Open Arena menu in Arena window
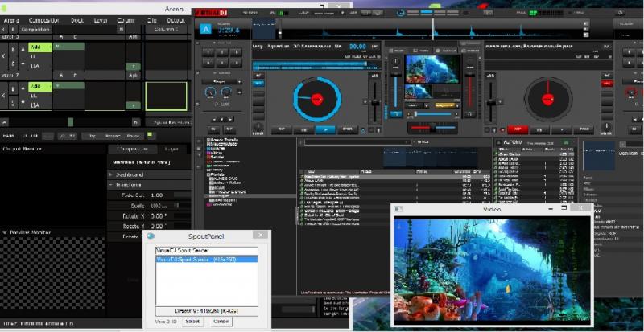This screenshot has width=644, height=332. 12,21
